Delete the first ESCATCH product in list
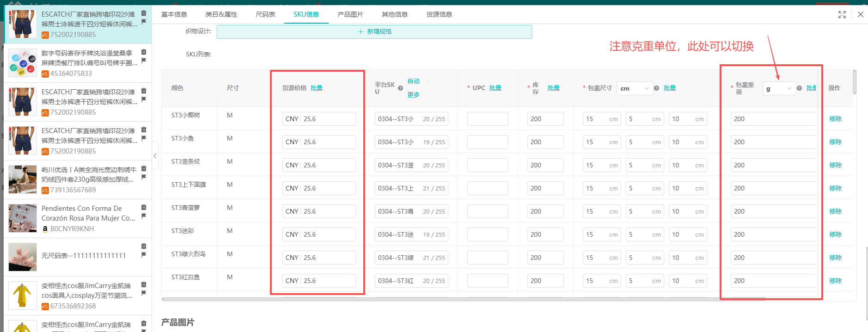Image resolution: width=868 pixels, height=332 pixels. click(144, 13)
